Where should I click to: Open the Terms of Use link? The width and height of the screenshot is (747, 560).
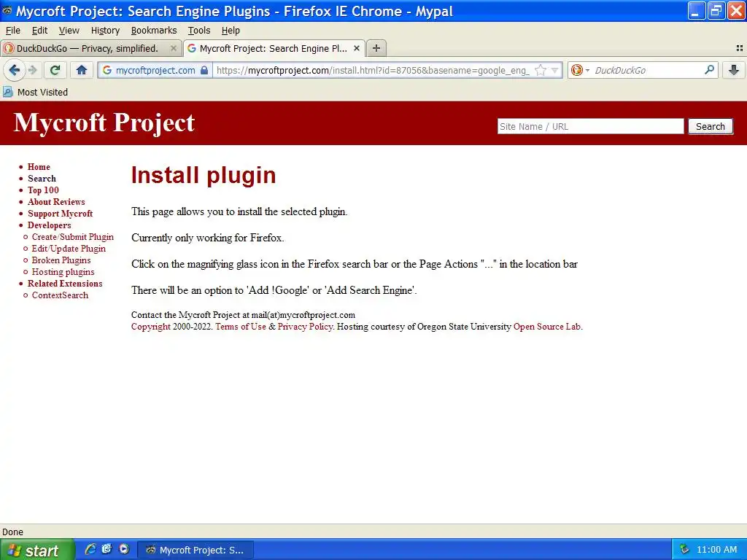[241, 327]
